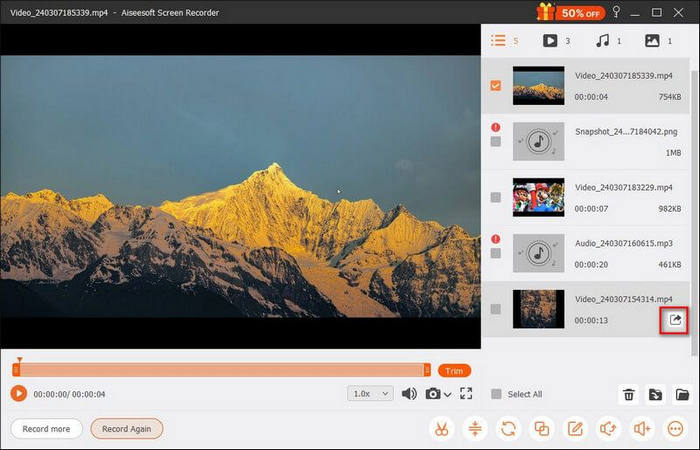Click the orange trim timeline bar
The width and height of the screenshot is (700, 450).
220,370
